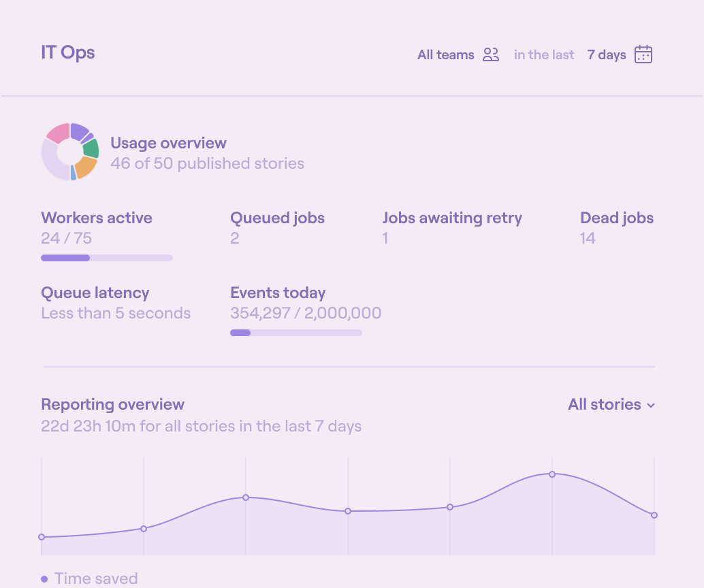Screen dimensions: 704x588
Task: Click the first chart data point
Action: coord(42,537)
